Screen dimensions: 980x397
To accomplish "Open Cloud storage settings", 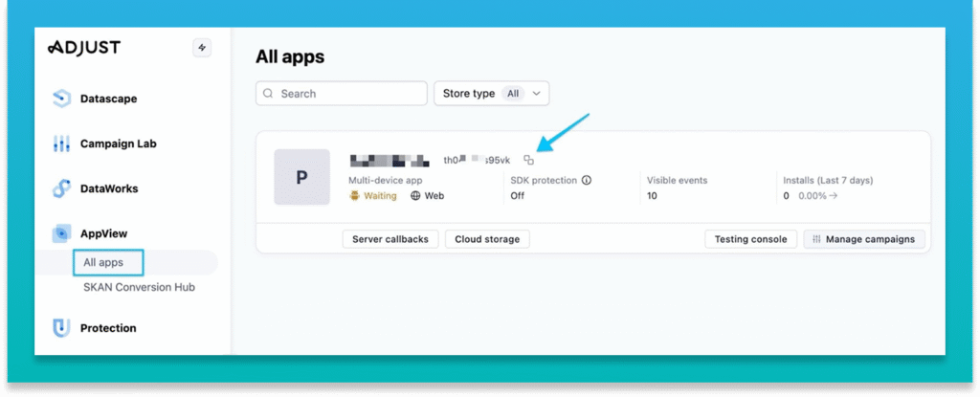I will (487, 239).
